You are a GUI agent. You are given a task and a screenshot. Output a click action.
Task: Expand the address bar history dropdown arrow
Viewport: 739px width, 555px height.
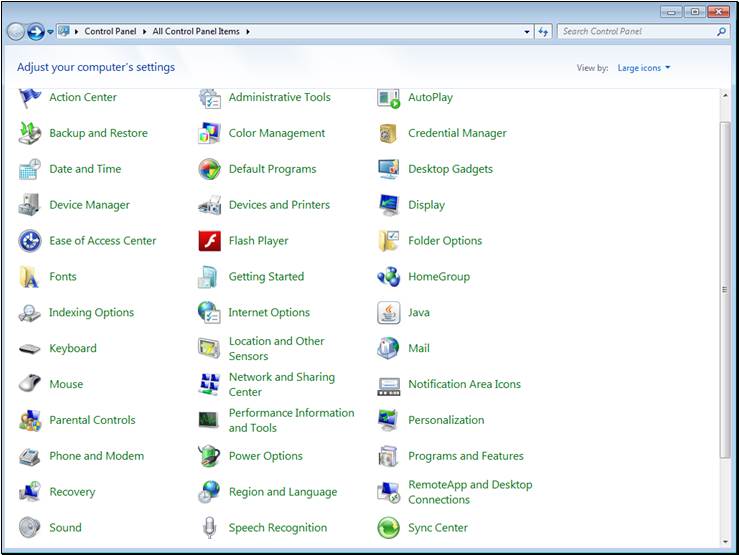pyautogui.click(x=526, y=32)
